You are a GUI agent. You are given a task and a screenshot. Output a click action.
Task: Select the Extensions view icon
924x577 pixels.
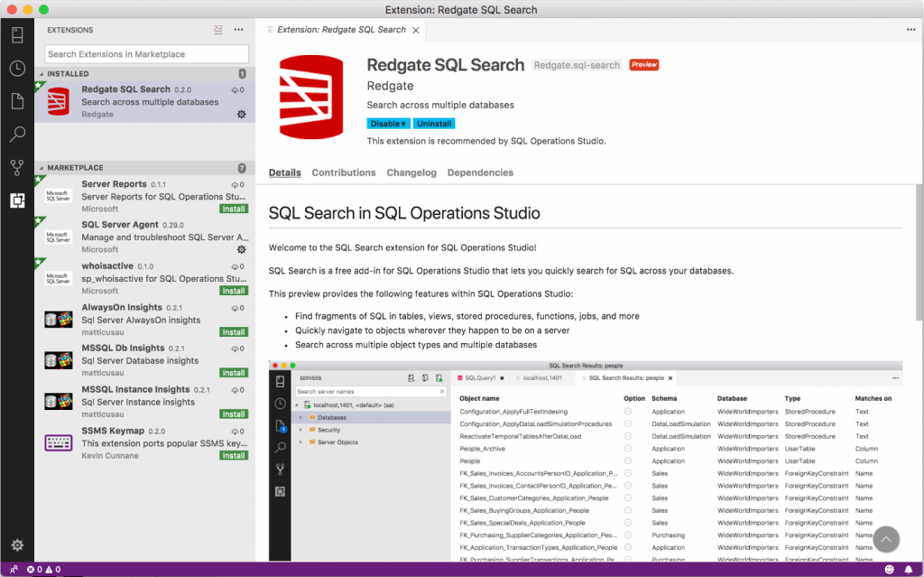tap(17, 200)
